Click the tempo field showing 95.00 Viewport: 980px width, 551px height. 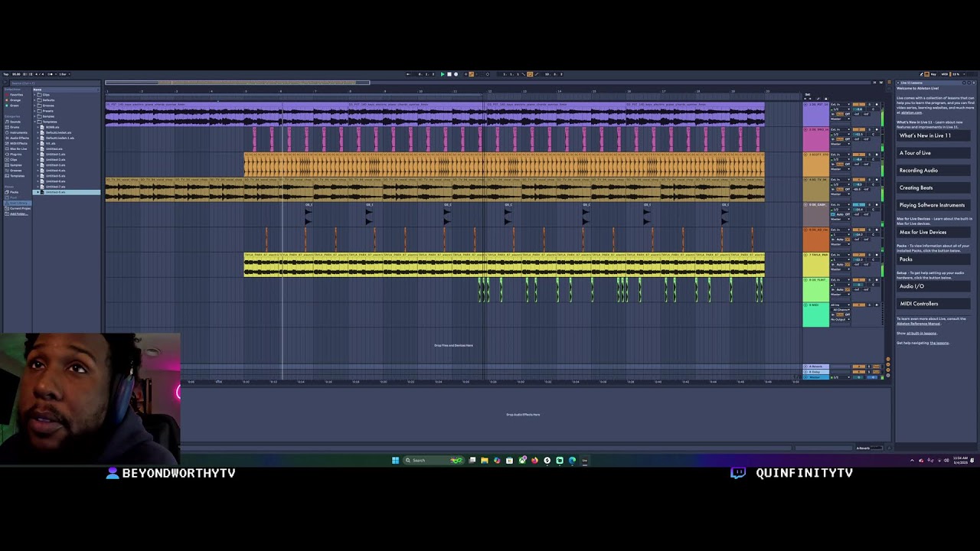(x=16, y=74)
